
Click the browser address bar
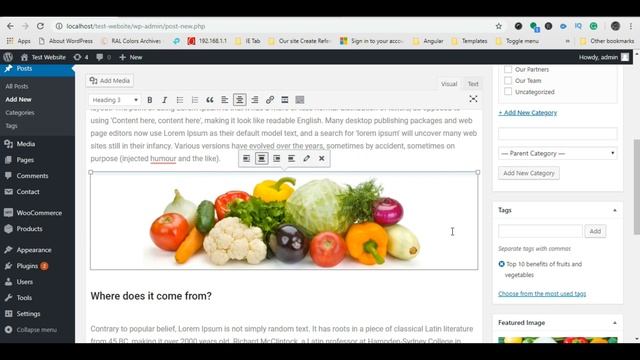[273, 26]
